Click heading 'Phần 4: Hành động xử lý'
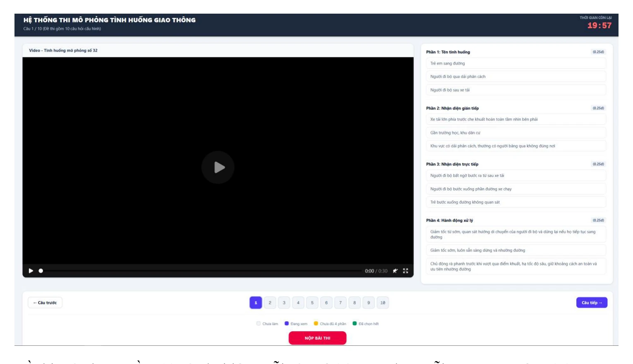The height and width of the screenshot is (364, 633). tap(449, 220)
